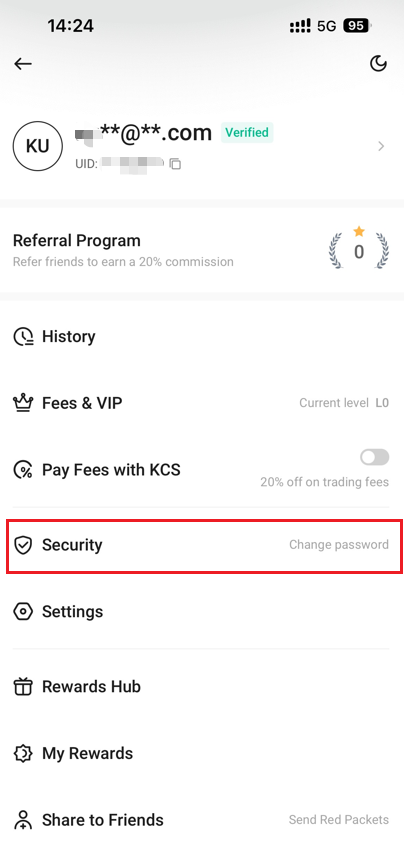Tap the Current level L0 label

pyautogui.click(x=344, y=403)
